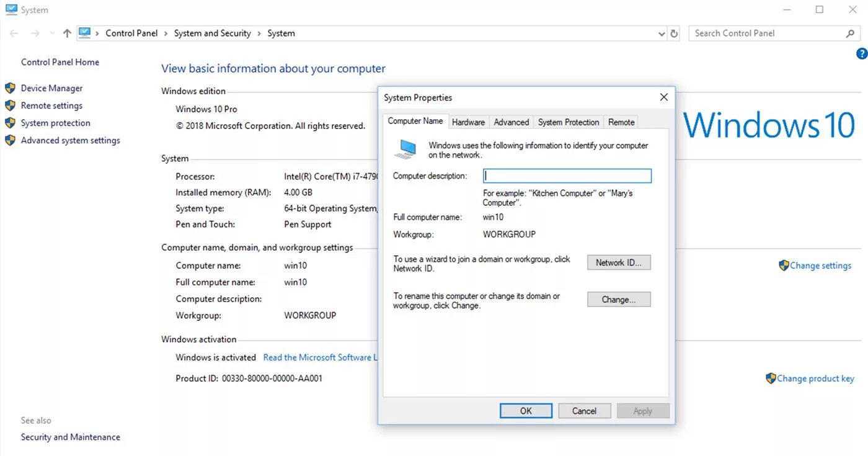This screenshot has height=456, width=868.
Task: Confirm the dialog with OK
Action: (526, 411)
